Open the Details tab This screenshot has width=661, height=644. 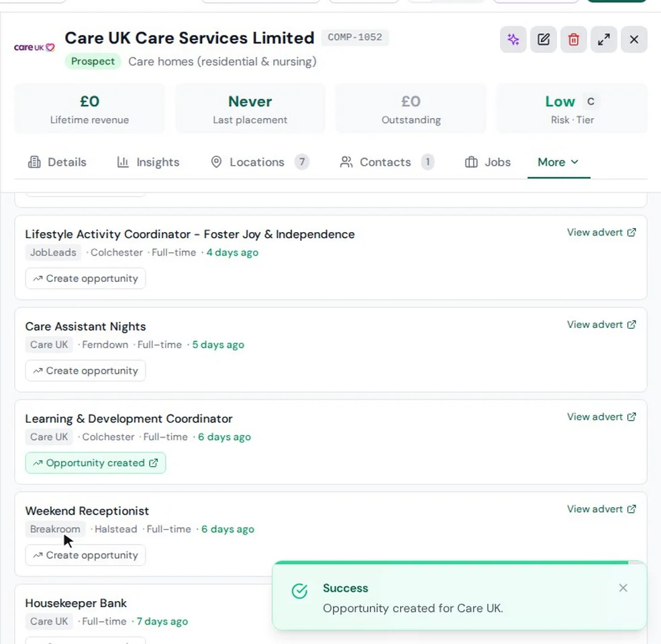pos(57,162)
